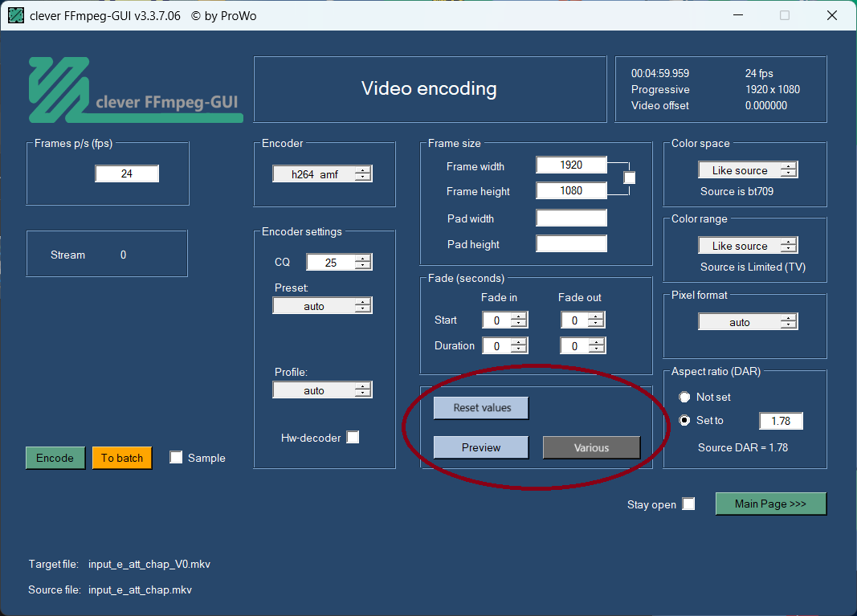857x616 pixels.
Task: Click the duration text 00:04:59.959
Action: [x=660, y=73]
